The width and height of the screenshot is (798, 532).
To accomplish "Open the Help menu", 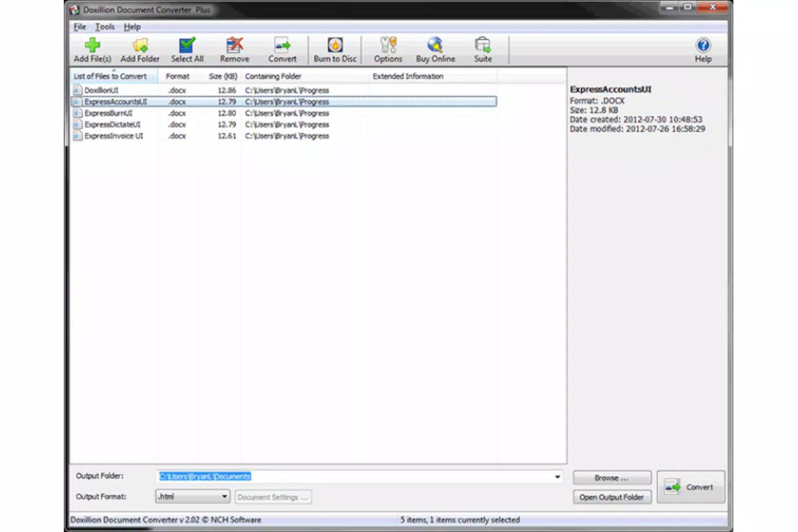I will (132, 27).
